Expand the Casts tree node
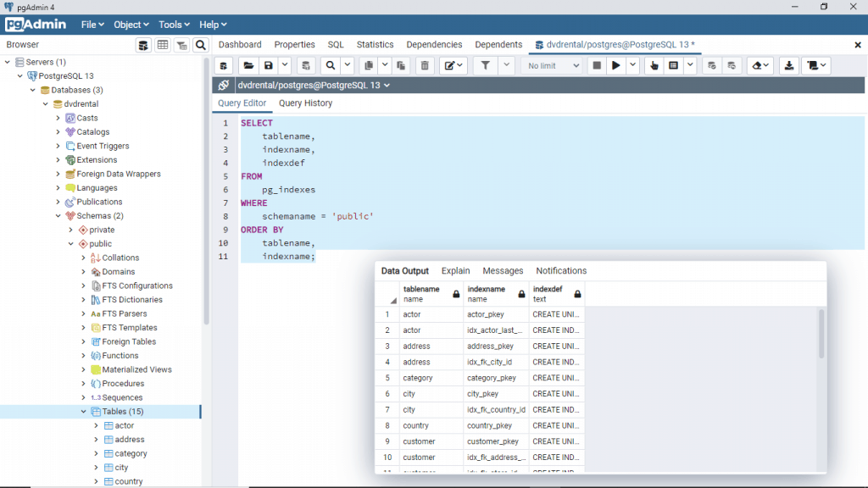This screenshot has width=868, height=488. coord(58,118)
